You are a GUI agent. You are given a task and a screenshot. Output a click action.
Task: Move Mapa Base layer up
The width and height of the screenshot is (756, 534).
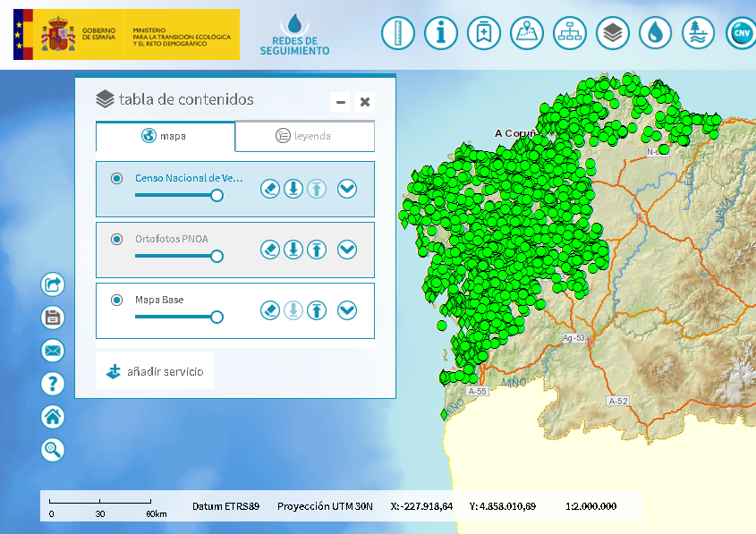[317, 310]
